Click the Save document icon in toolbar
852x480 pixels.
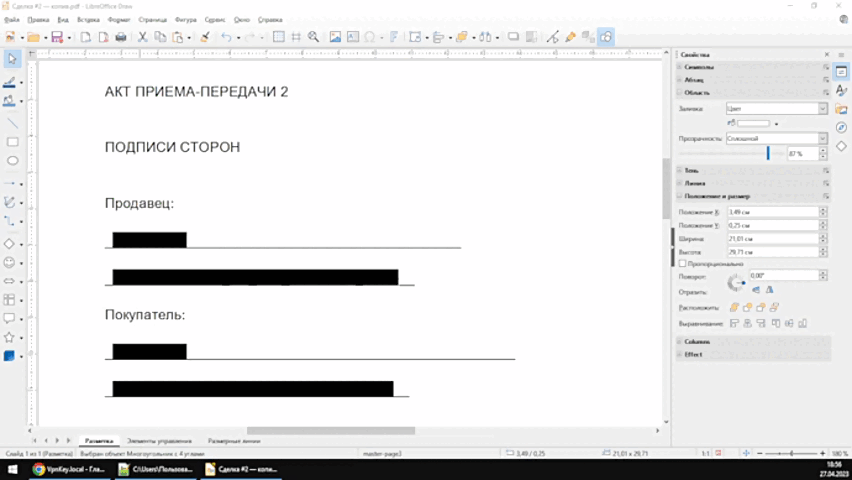(x=57, y=37)
